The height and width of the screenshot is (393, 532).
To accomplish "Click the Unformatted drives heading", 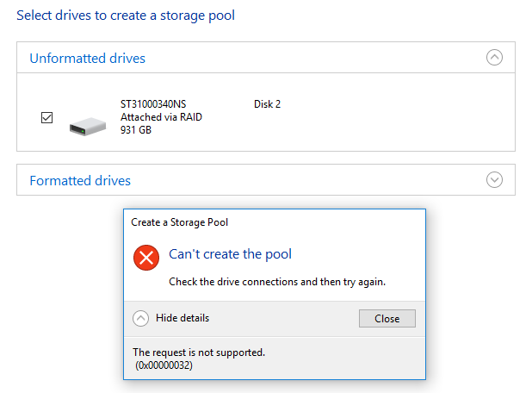I will tap(88, 59).
